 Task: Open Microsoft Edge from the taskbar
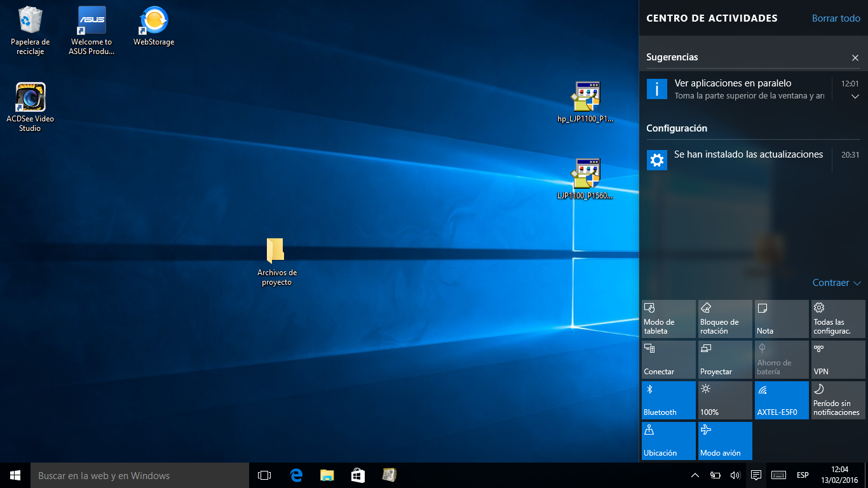click(x=295, y=475)
